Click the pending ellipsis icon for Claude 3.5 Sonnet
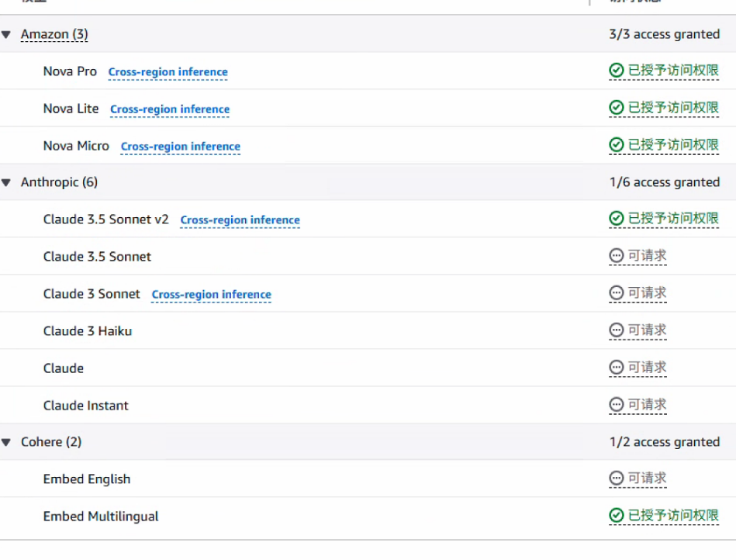This screenshot has height=560, width=736. pos(617,255)
